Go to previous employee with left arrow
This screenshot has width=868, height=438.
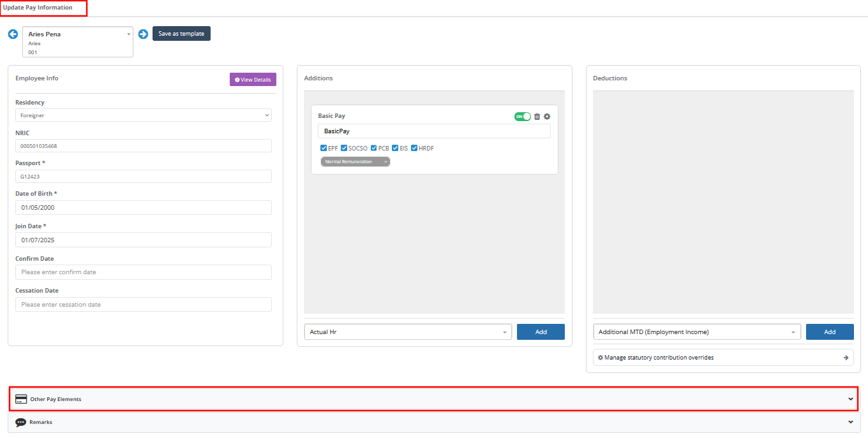coord(13,34)
